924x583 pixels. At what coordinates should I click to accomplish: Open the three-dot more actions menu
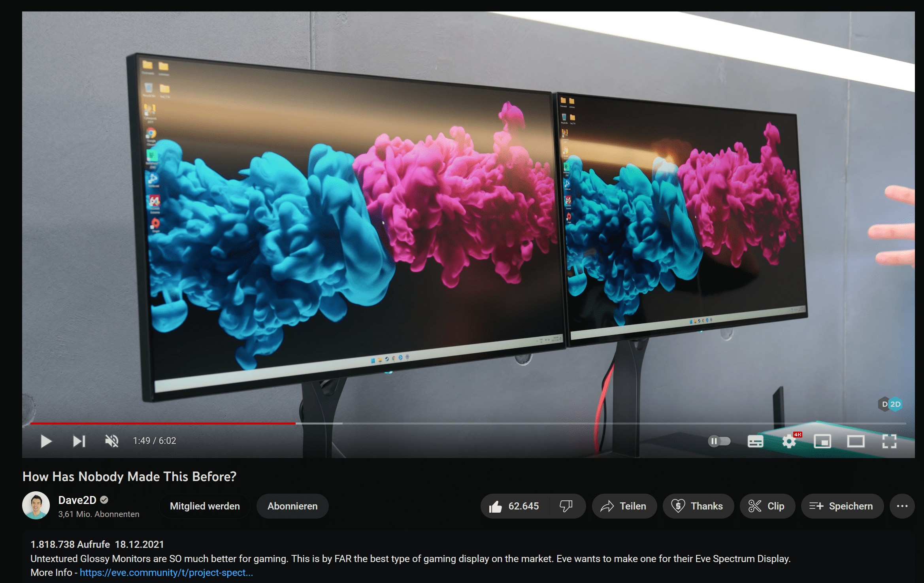[x=902, y=506]
